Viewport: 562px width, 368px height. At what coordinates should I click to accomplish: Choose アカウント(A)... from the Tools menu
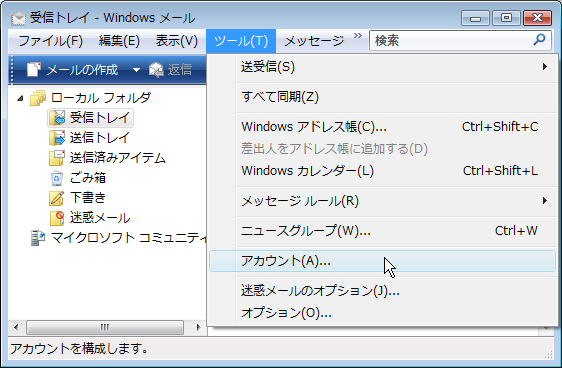(382, 261)
